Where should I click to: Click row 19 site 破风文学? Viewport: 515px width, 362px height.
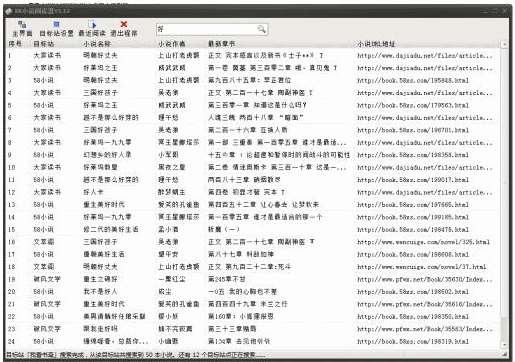point(47,279)
